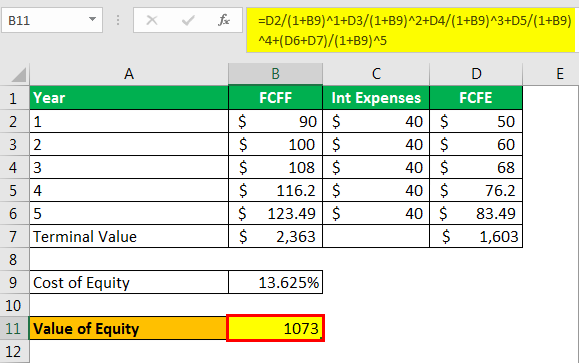Select row 7 header
579x363 pixels.
(x=13, y=236)
